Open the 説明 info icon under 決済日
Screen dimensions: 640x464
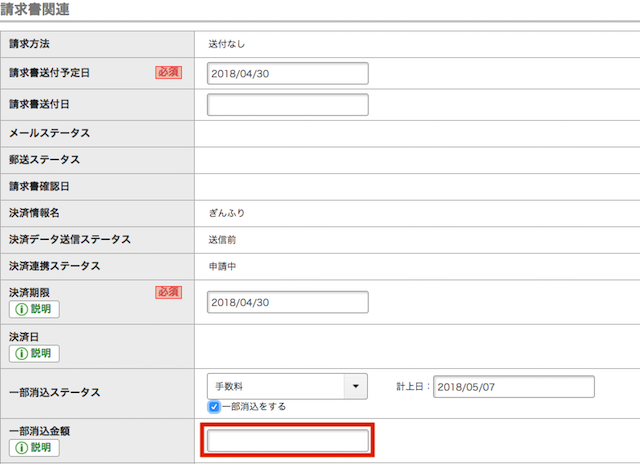point(34,353)
